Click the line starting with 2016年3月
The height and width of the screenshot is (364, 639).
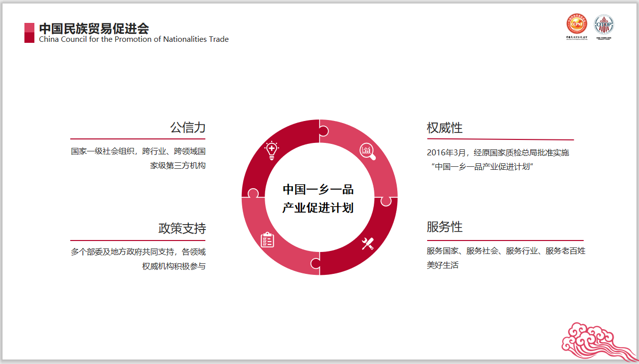[x=498, y=152]
